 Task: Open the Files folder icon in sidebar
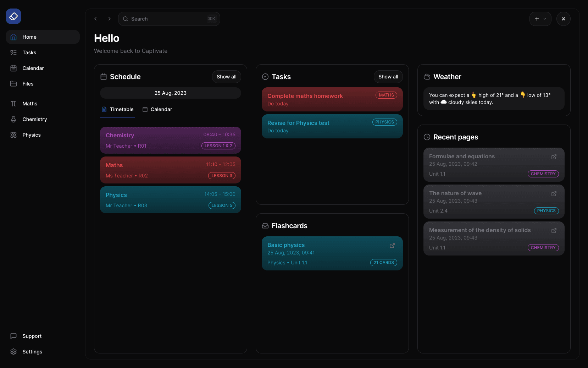pyautogui.click(x=13, y=83)
